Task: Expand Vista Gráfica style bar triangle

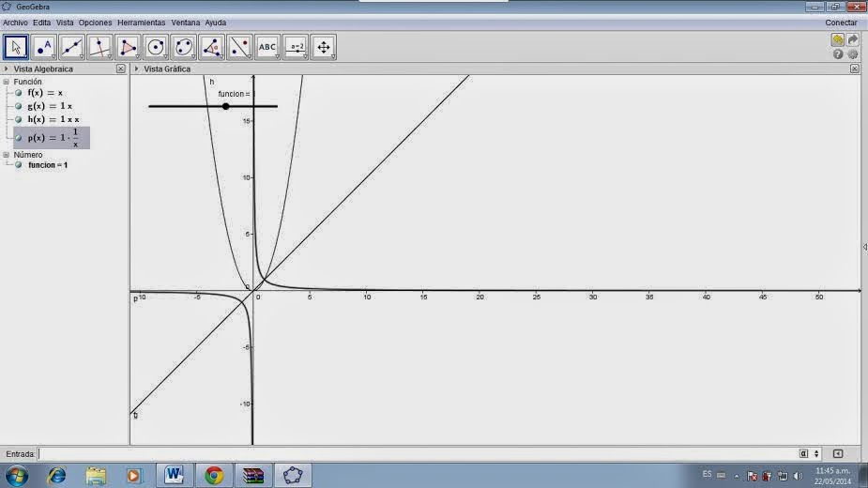Action: (136, 69)
